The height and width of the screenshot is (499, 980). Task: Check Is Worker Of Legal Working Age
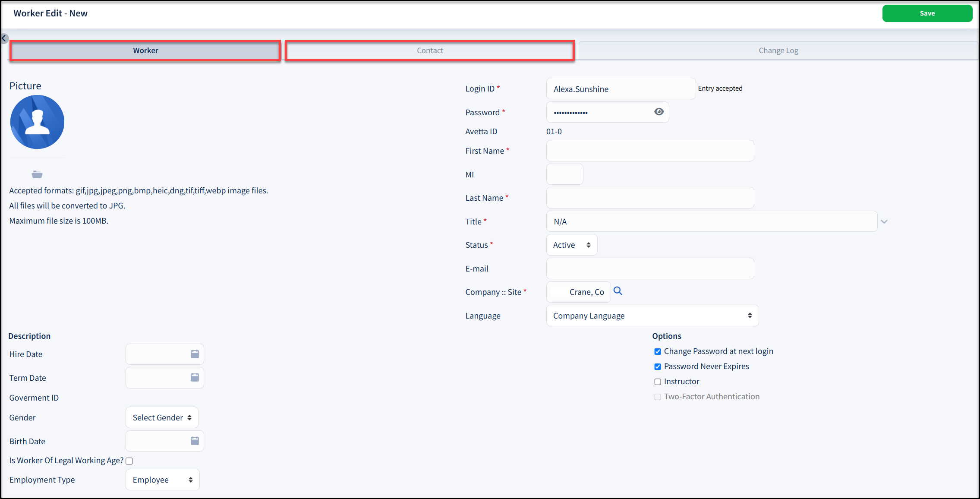[129, 461]
